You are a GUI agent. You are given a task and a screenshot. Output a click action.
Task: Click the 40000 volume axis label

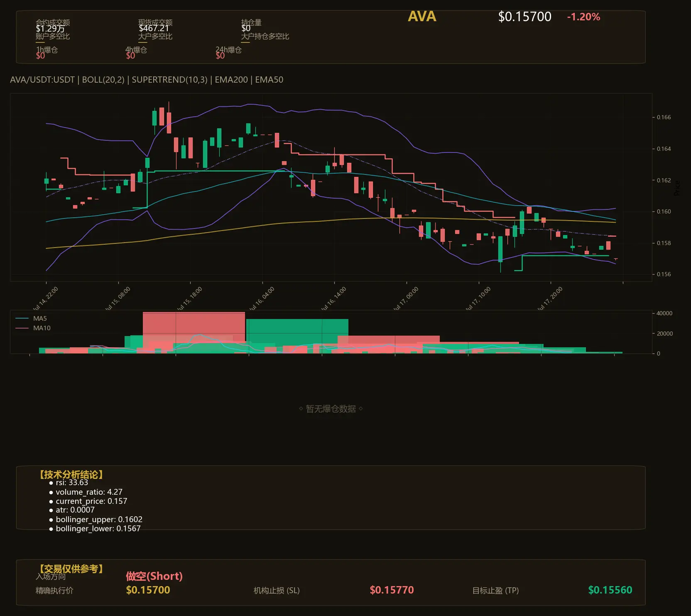(664, 313)
